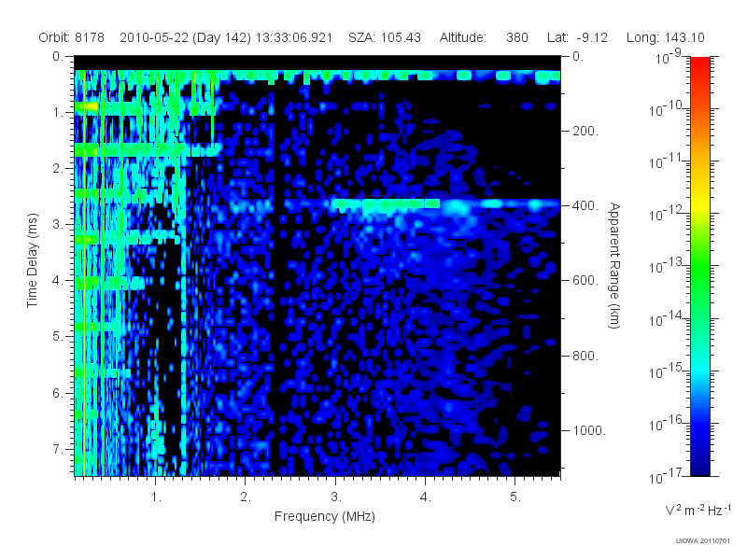Click the 7. tick label on time delay axis
Screen dimensions: 747x560
[57, 450]
